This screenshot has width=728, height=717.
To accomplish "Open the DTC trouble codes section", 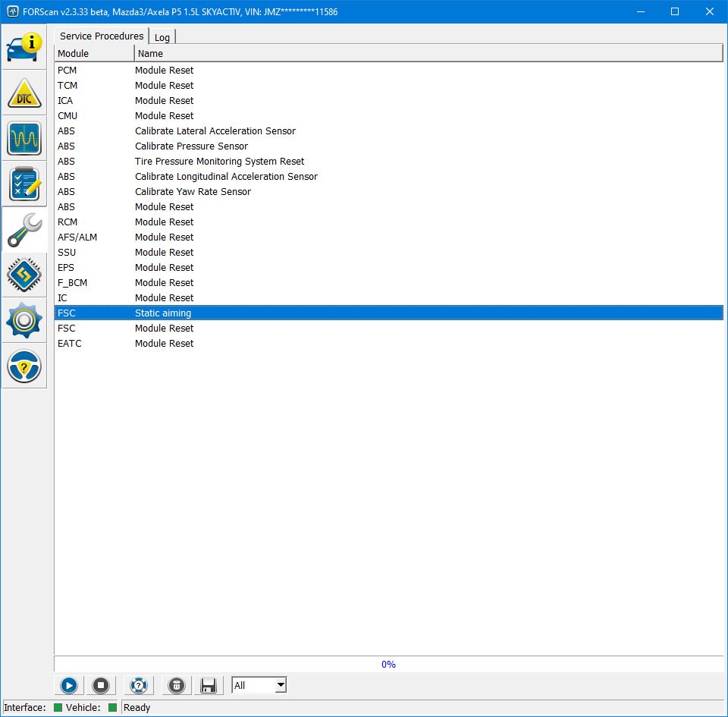I will pos(24,93).
